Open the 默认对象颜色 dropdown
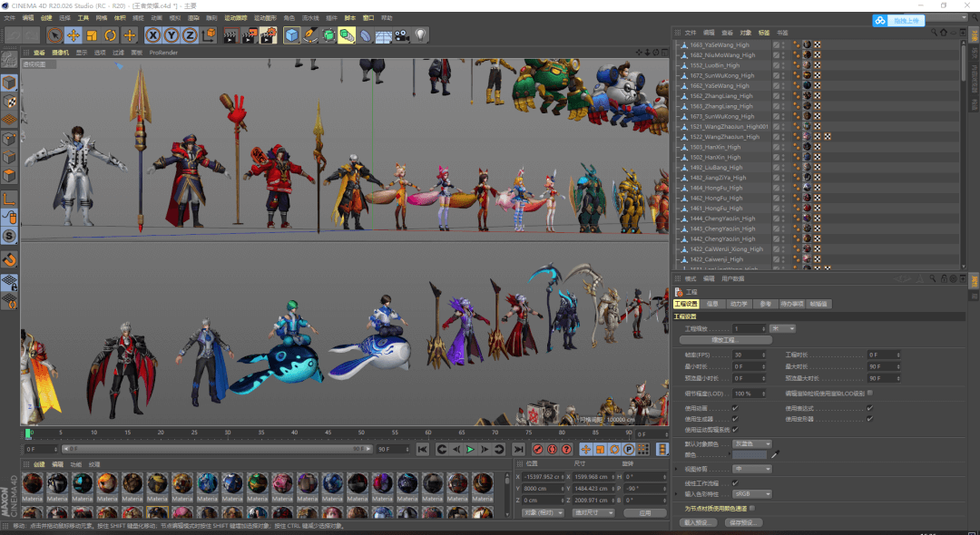The image size is (980, 535). (751, 443)
